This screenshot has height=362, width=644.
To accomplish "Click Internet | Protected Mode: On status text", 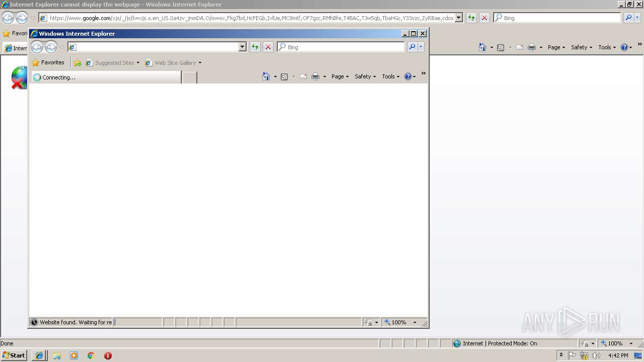I will [x=500, y=343].
